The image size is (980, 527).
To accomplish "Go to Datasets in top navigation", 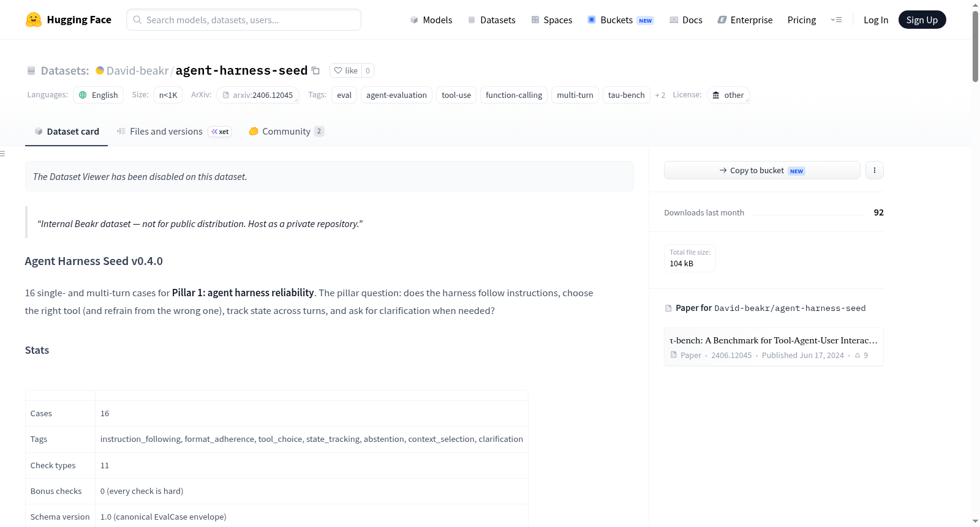I will tap(491, 20).
